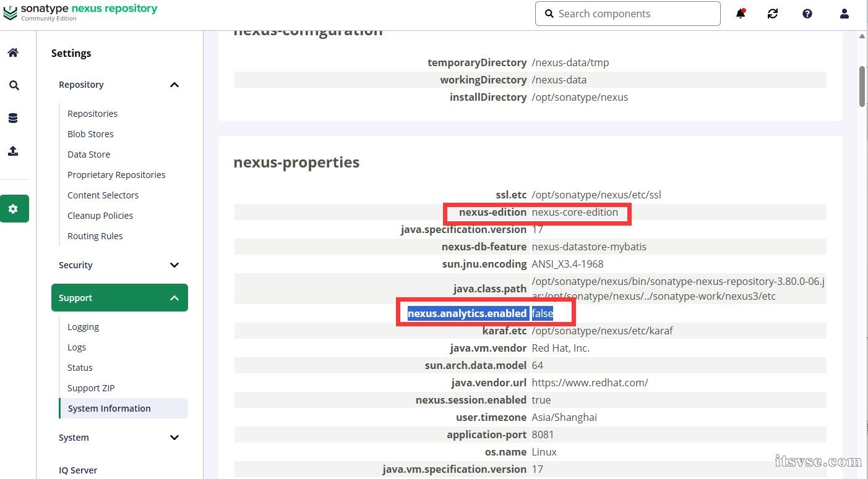The image size is (868, 479).
Task: Open Repositories settings page
Action: pos(92,114)
